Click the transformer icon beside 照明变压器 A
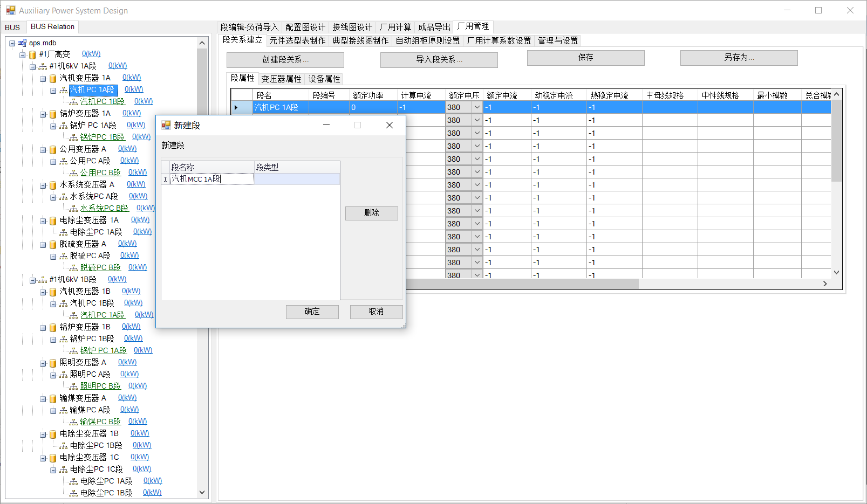Viewport: 867px width, 504px height. pyautogui.click(x=53, y=363)
